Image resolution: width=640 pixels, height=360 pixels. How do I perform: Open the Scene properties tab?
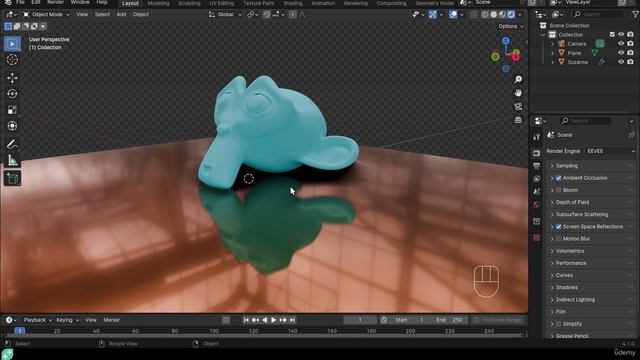tap(536, 191)
